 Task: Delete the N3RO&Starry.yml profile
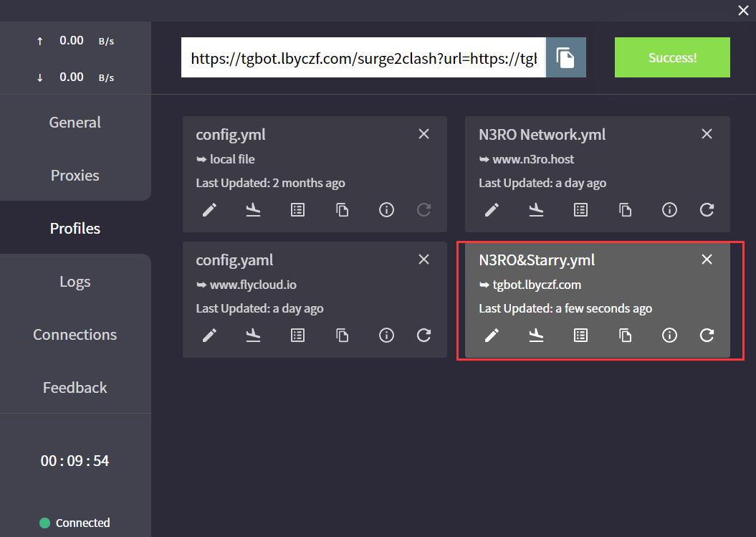click(707, 260)
